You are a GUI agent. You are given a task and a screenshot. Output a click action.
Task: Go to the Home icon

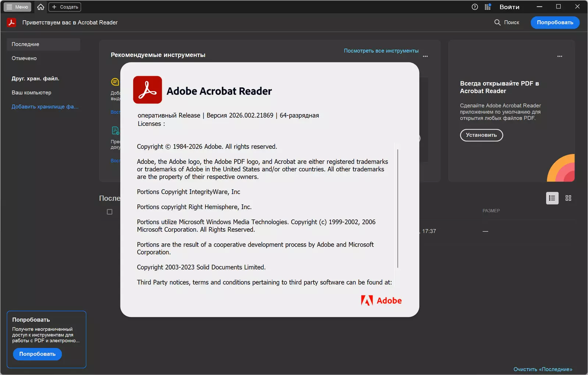pyautogui.click(x=41, y=7)
